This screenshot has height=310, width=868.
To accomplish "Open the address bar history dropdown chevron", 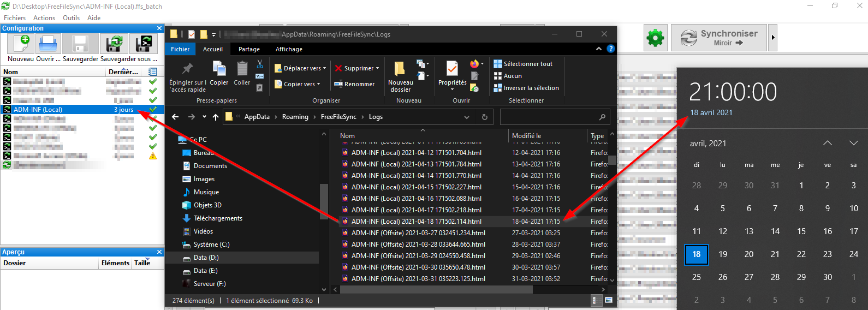I will [467, 117].
